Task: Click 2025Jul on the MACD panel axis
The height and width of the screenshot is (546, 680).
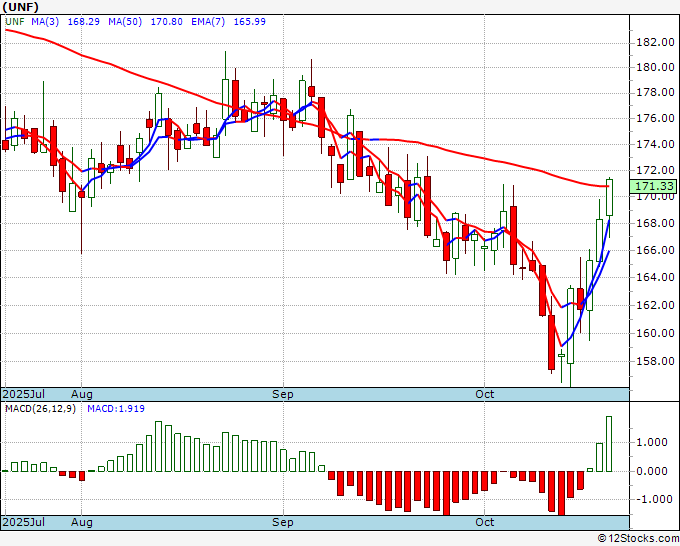Action: pyautogui.click(x=24, y=522)
